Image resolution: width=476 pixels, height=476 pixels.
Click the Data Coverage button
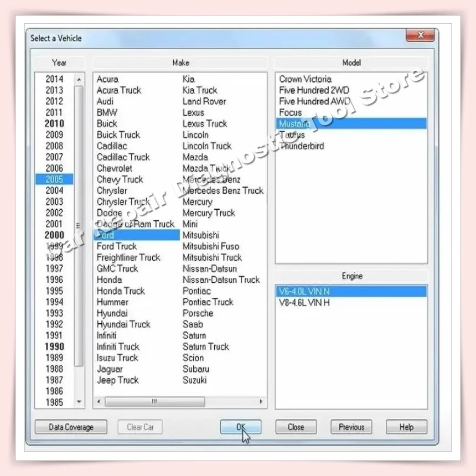click(x=71, y=427)
